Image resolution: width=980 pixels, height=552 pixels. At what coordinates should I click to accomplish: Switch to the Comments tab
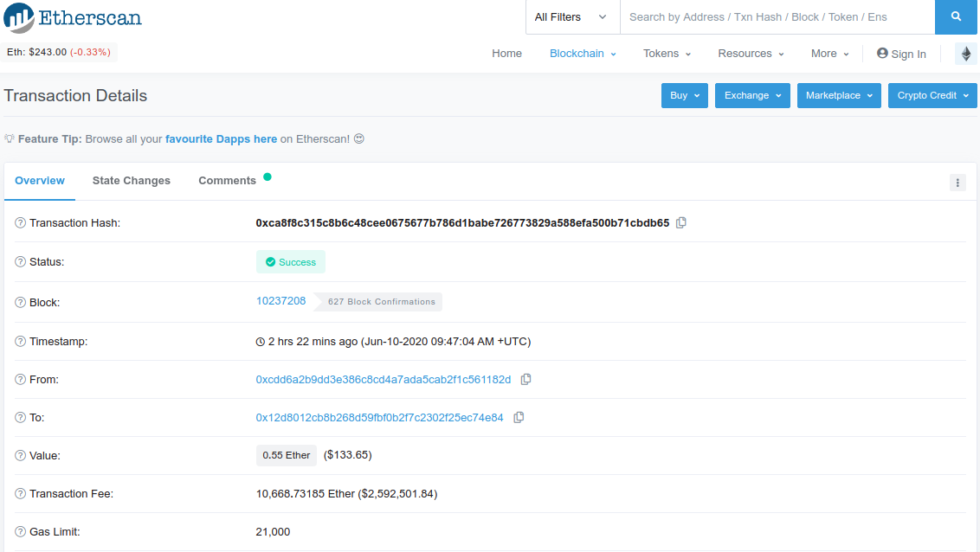pos(228,181)
